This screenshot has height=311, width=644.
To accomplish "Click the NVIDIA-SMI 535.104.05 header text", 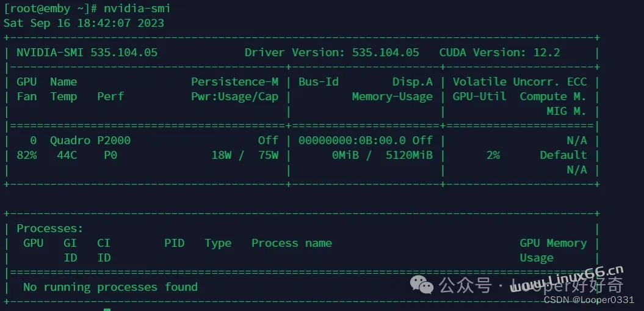I will (87, 53).
